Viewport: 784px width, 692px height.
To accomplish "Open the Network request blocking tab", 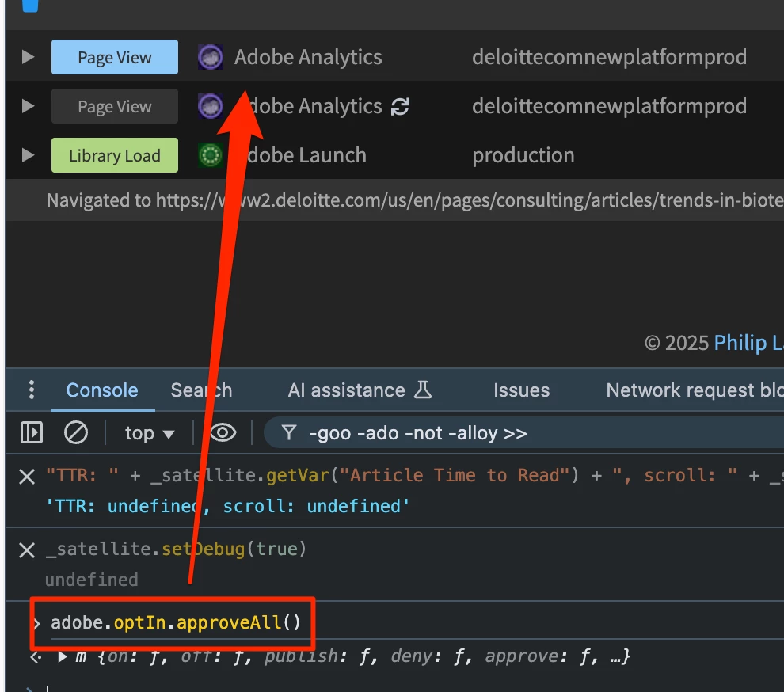I will 695,390.
